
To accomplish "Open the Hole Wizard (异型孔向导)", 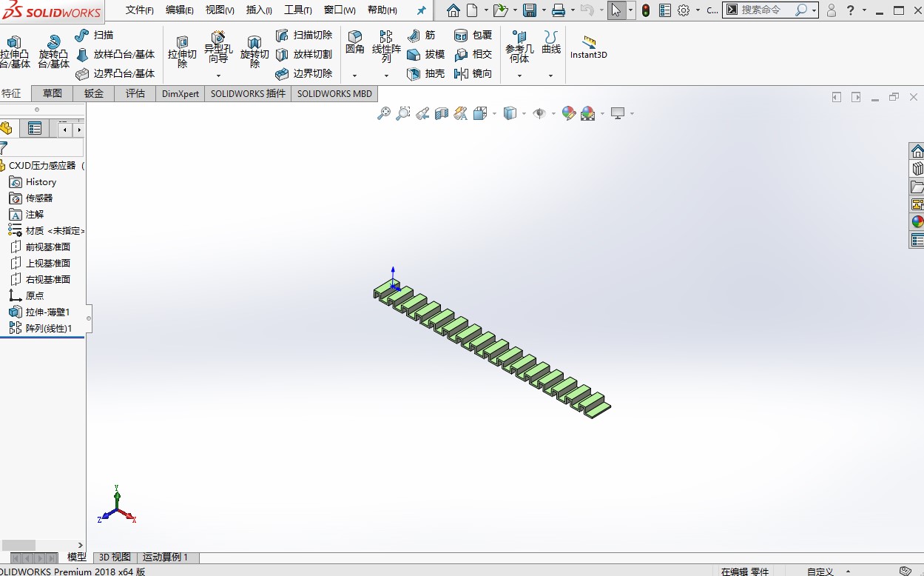I will 218,47.
